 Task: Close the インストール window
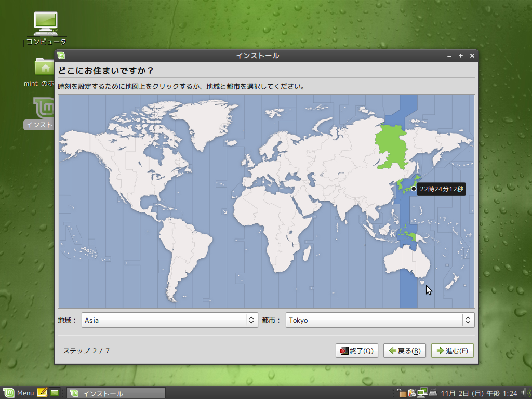[472, 56]
